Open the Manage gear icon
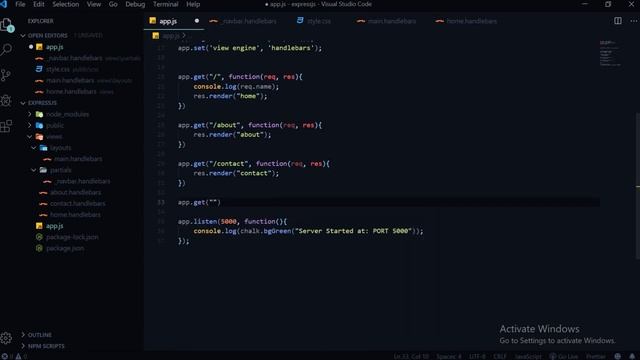 (x=6, y=338)
